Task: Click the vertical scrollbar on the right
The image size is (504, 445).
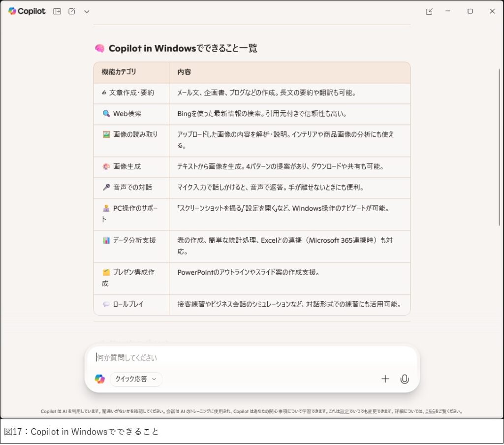Action: pyautogui.click(x=500, y=148)
